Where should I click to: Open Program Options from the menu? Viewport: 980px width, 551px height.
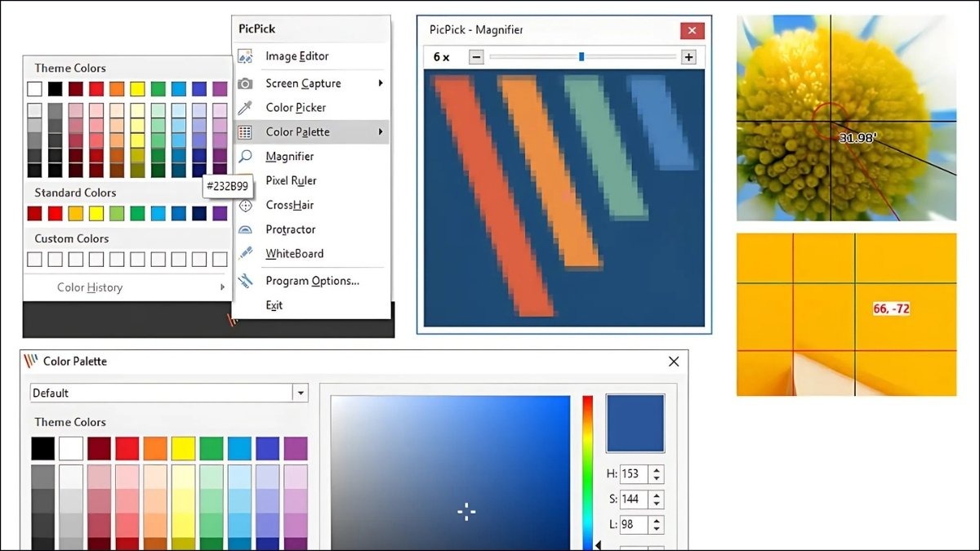coord(311,281)
